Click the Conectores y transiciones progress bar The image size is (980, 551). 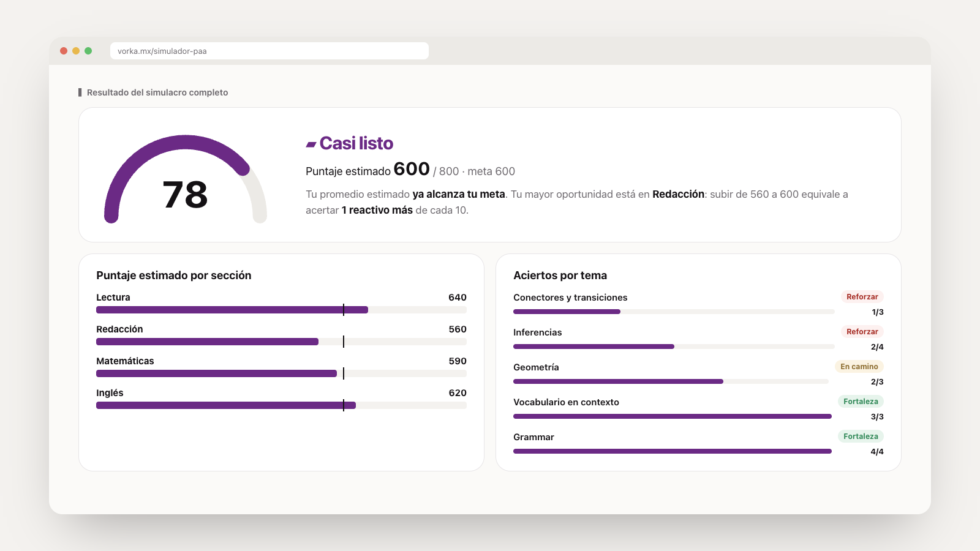click(674, 312)
